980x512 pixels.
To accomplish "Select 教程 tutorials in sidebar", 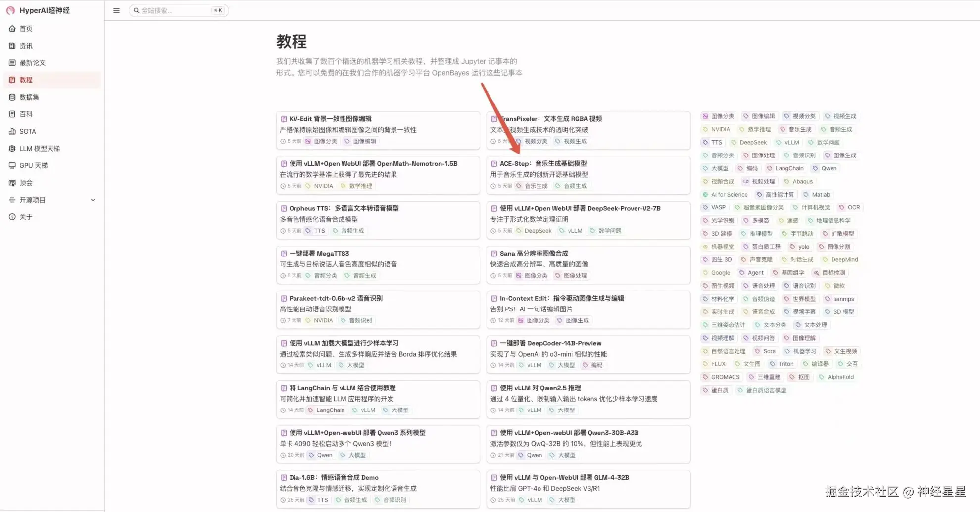I will pyautogui.click(x=52, y=80).
